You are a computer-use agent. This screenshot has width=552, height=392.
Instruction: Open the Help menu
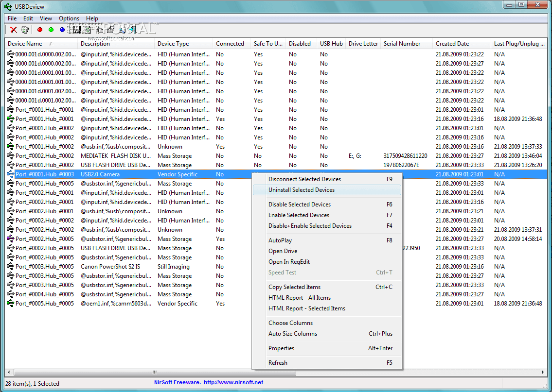tap(92, 18)
